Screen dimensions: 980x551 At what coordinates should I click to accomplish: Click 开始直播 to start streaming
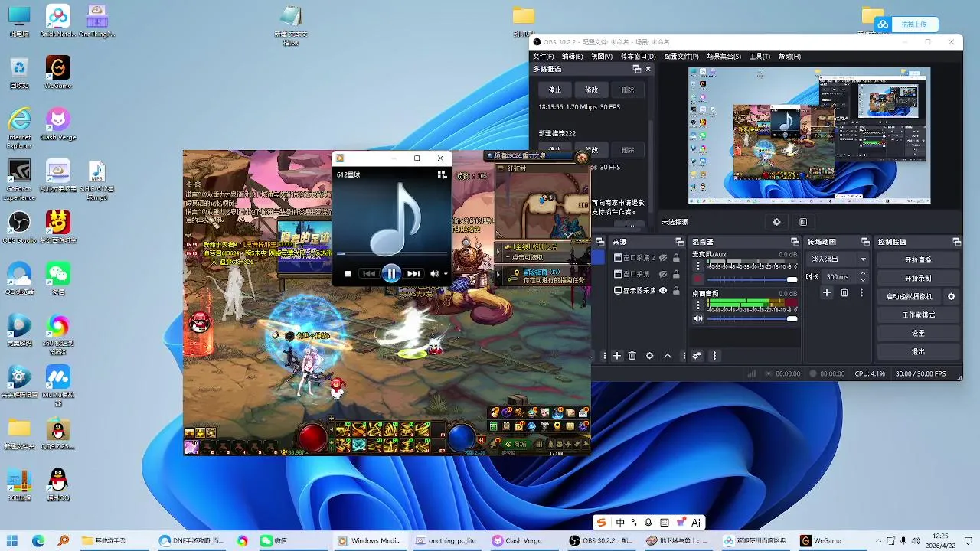(x=918, y=259)
